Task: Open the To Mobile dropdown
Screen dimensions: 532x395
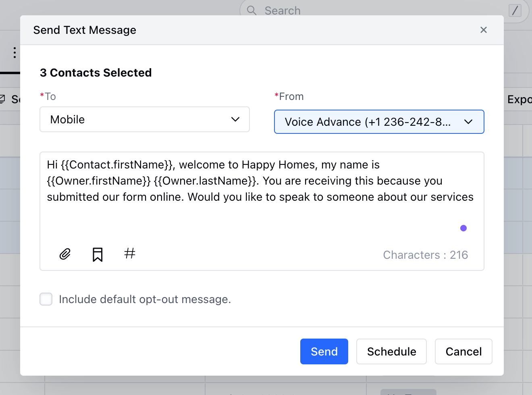Action: [145, 119]
